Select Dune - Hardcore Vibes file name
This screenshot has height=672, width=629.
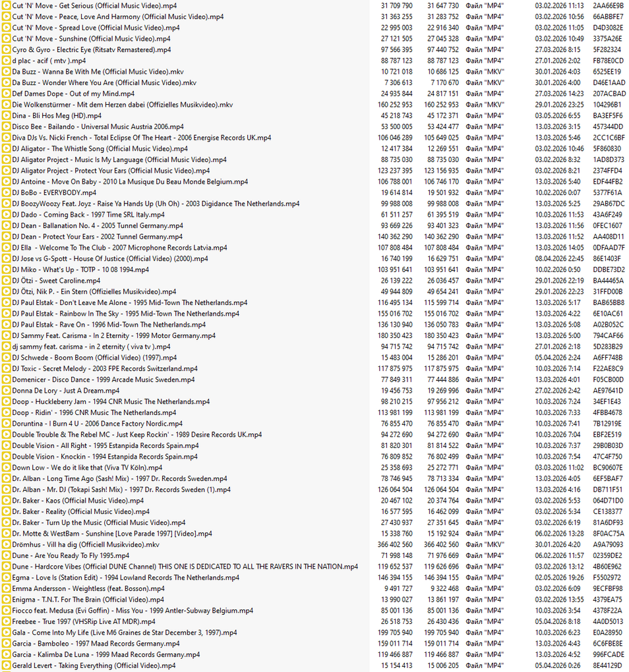(185, 567)
